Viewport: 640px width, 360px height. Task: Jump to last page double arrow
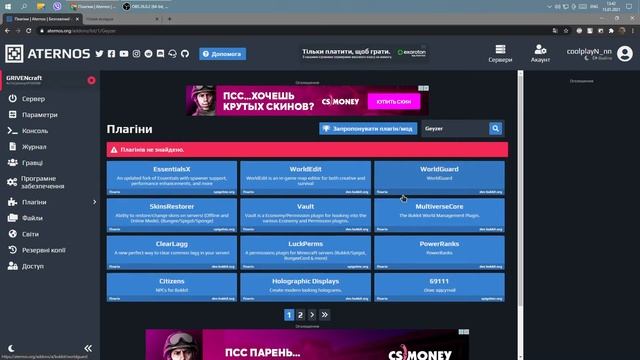(x=324, y=315)
